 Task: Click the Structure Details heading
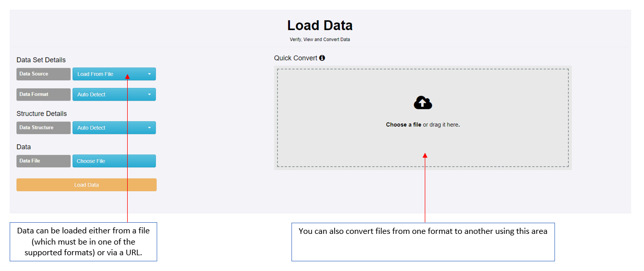point(42,113)
